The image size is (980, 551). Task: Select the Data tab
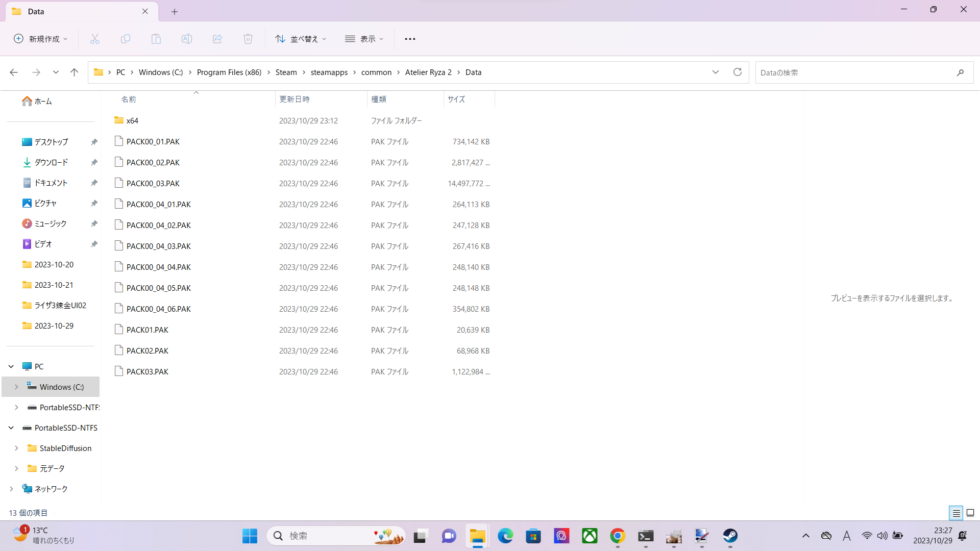tap(82, 11)
